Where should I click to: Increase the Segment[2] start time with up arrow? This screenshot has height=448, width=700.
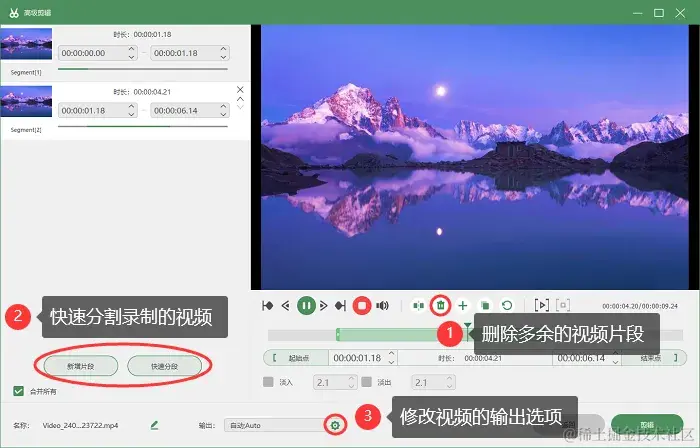pyautogui.click(x=131, y=106)
